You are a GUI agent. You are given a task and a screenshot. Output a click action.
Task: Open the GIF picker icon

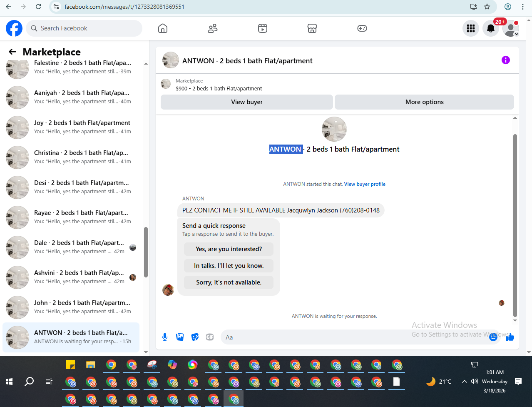(210, 337)
